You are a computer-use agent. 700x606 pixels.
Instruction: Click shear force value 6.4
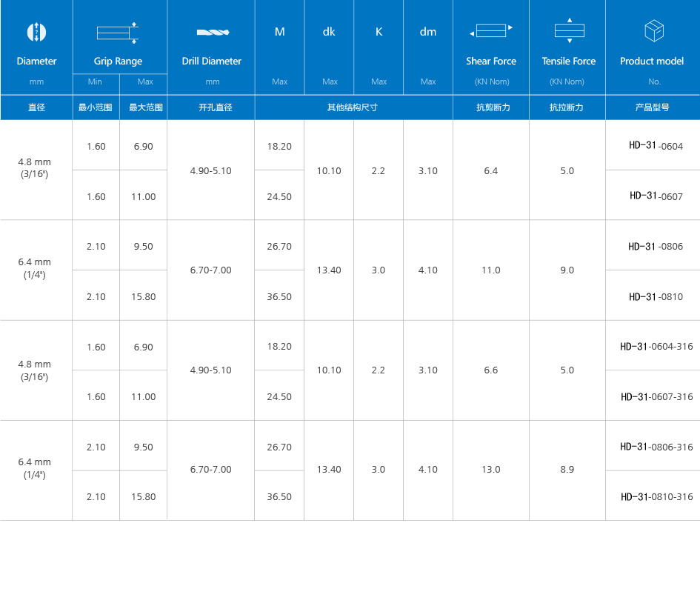[x=490, y=171]
